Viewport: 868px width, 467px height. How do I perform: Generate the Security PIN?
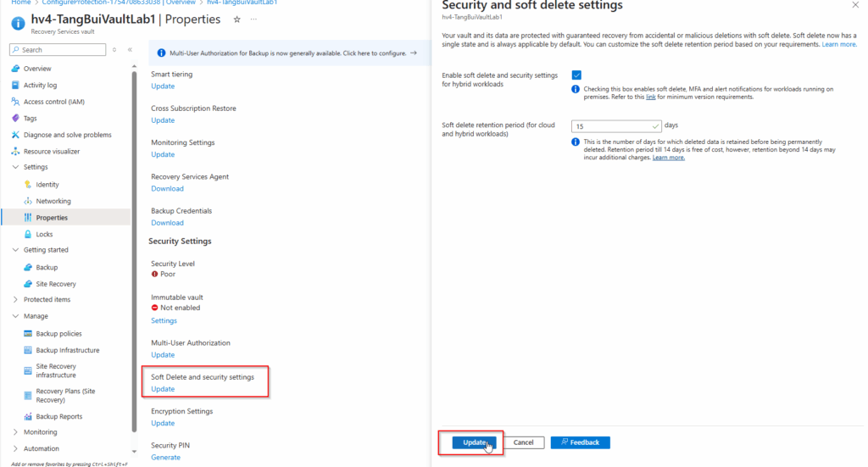(165, 458)
